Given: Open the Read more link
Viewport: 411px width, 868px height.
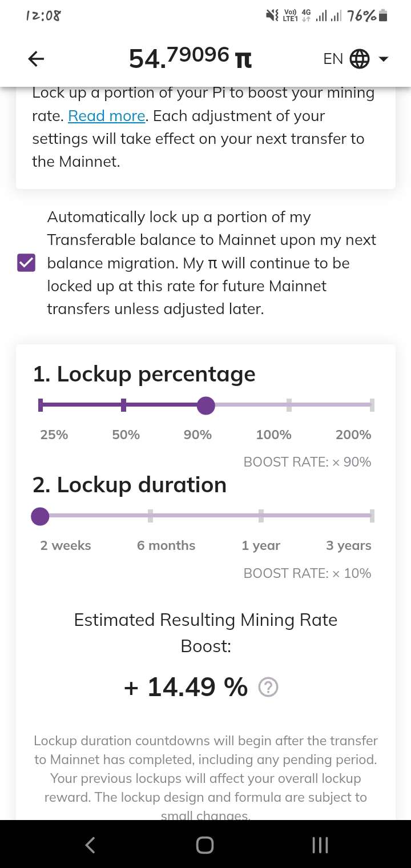Looking at the screenshot, I should coord(107,116).
